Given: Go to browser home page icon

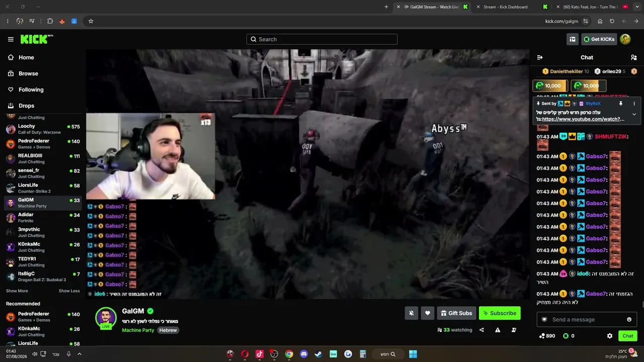Looking at the screenshot, I should tap(600, 21).
